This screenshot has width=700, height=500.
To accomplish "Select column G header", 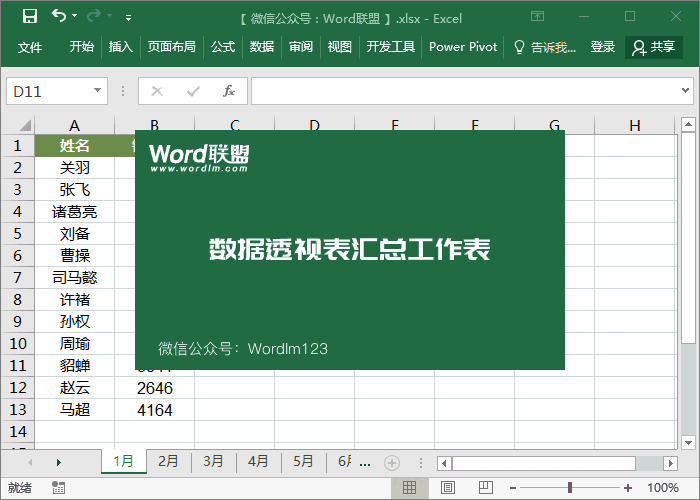I will point(554,123).
